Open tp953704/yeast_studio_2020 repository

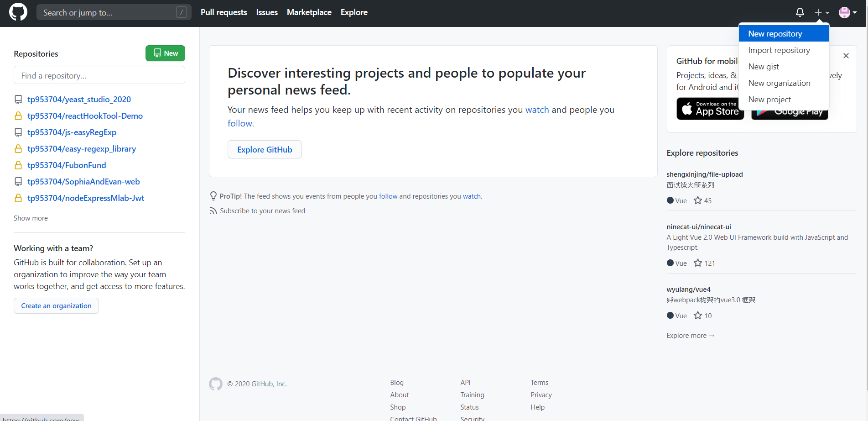[79, 100]
